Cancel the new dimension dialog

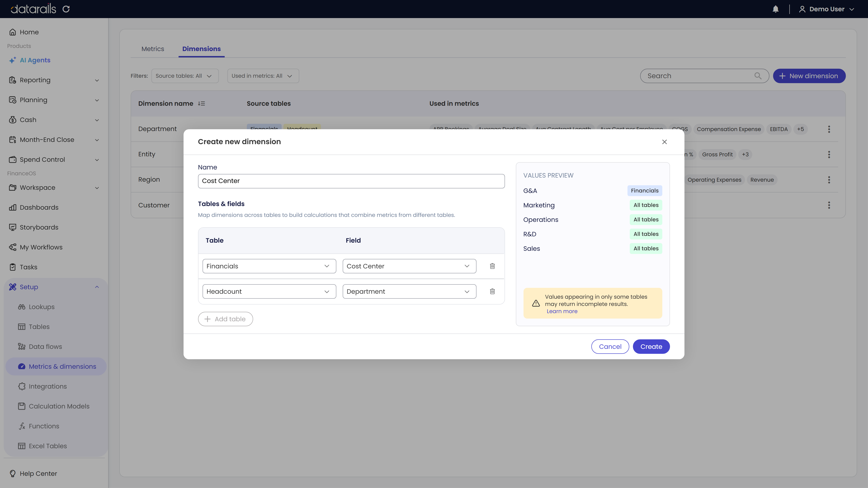point(610,347)
